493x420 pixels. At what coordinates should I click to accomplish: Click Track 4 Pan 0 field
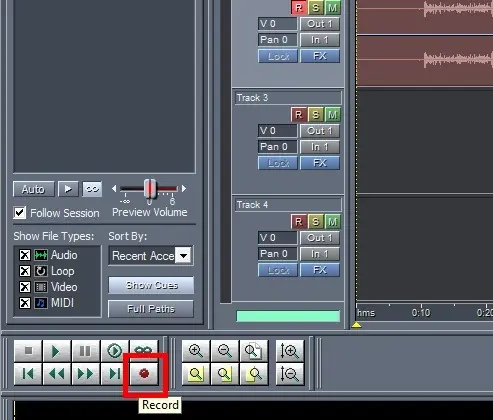pos(277,254)
